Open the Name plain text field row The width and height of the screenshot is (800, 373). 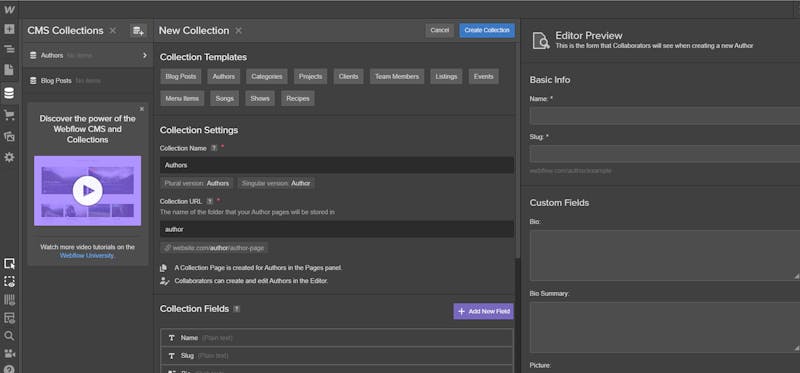coord(337,338)
